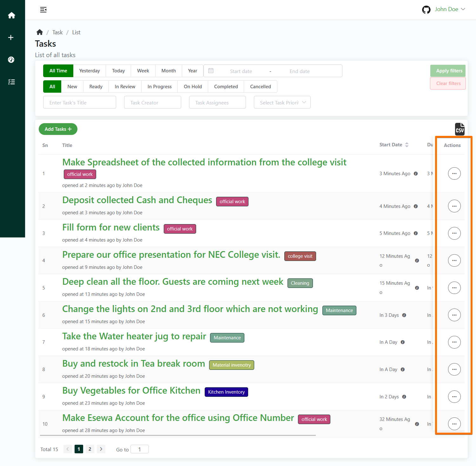The height and width of the screenshot is (466, 476).
Task: Open actions menu for Make Spreadsheet task
Action: [454, 174]
